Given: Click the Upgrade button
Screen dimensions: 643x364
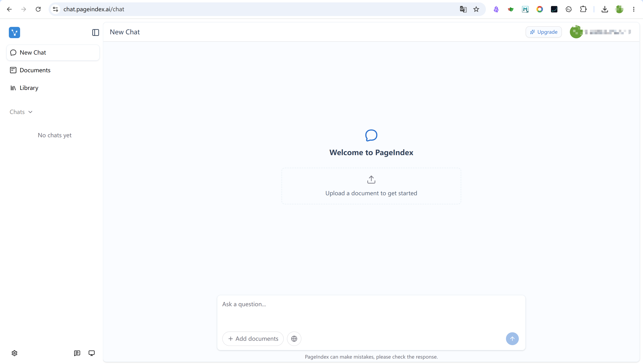Looking at the screenshot, I should pos(543,32).
